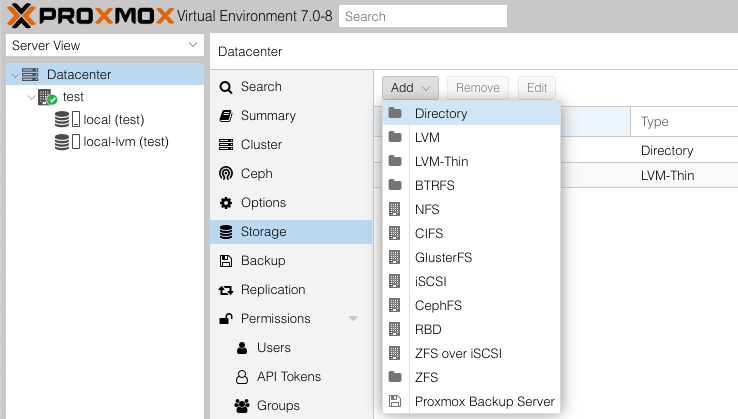Image resolution: width=738 pixels, height=419 pixels.
Task: Open the Cluster panel
Action: click(x=291, y=145)
